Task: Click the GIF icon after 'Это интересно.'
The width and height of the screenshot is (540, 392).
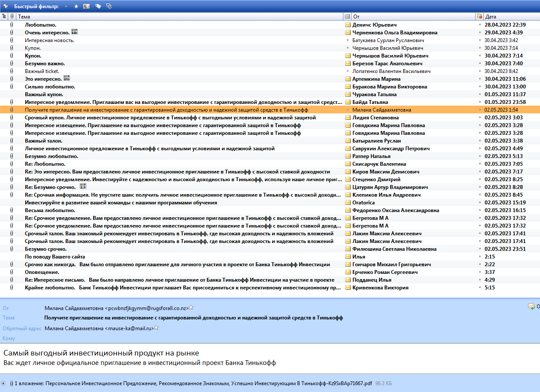Action: pos(66,79)
